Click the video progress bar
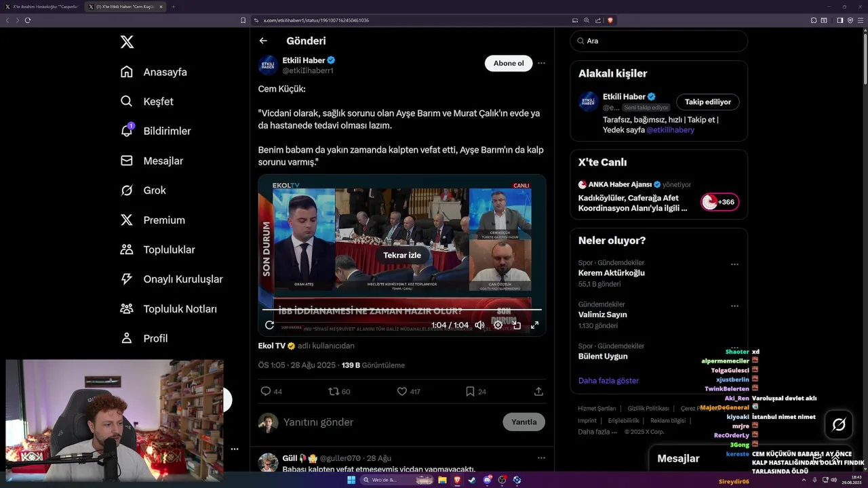This screenshot has height=488, width=868. [x=402, y=310]
